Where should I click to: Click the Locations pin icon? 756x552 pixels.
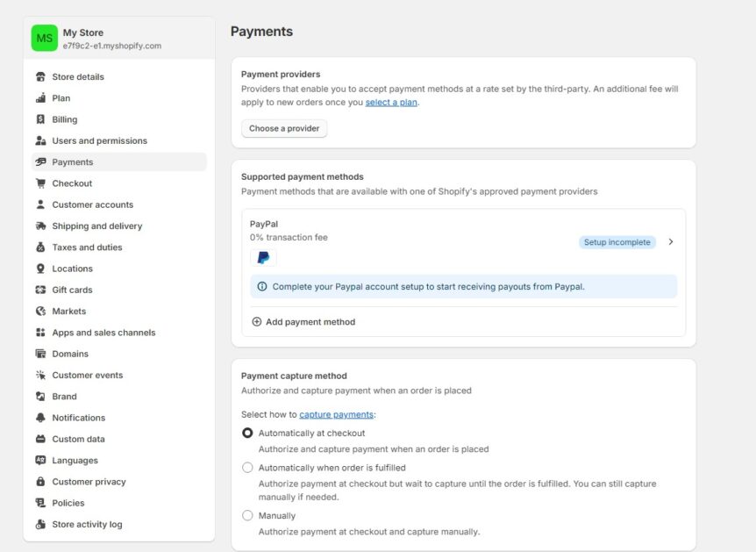pos(40,269)
